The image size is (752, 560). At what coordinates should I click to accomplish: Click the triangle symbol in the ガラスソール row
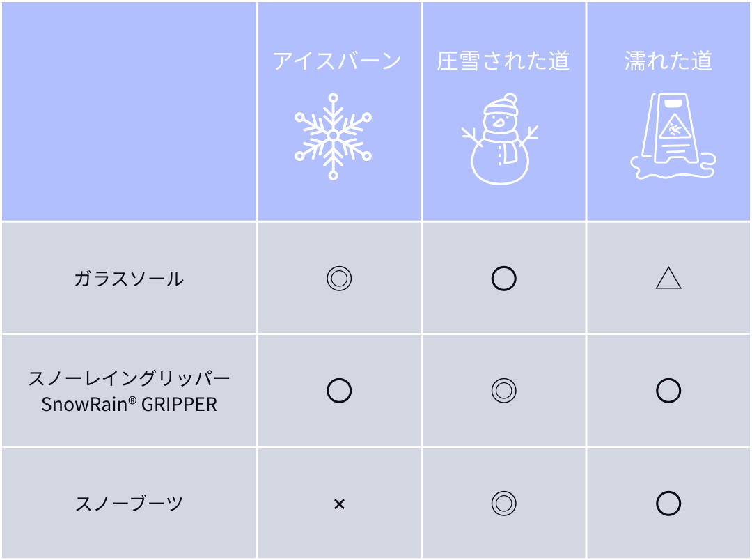[x=668, y=279]
